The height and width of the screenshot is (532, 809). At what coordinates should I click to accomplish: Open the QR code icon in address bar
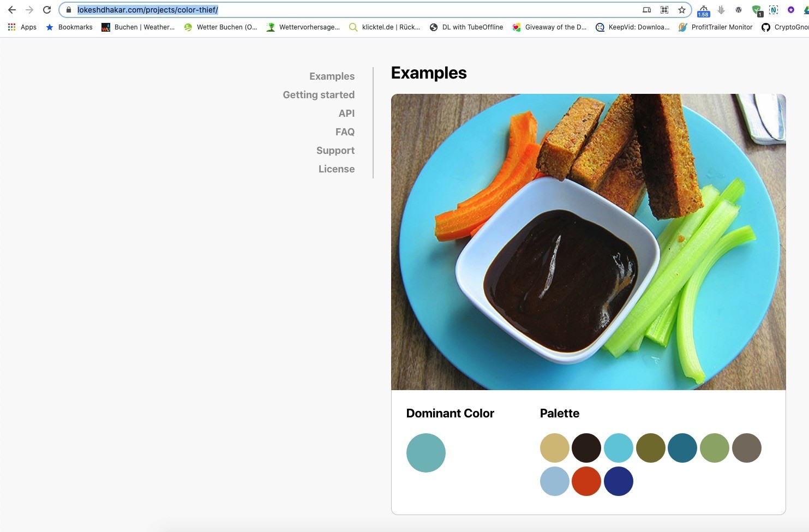tap(664, 10)
